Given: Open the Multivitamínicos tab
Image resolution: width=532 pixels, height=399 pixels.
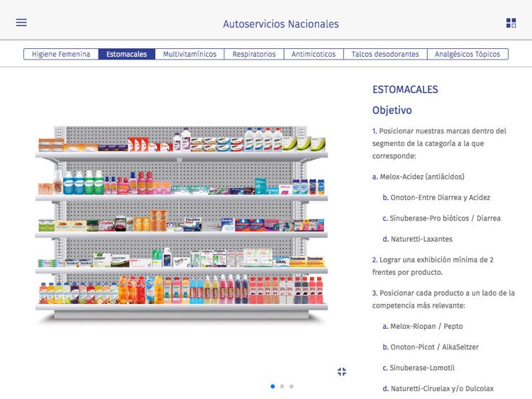Looking at the screenshot, I should [189, 55].
